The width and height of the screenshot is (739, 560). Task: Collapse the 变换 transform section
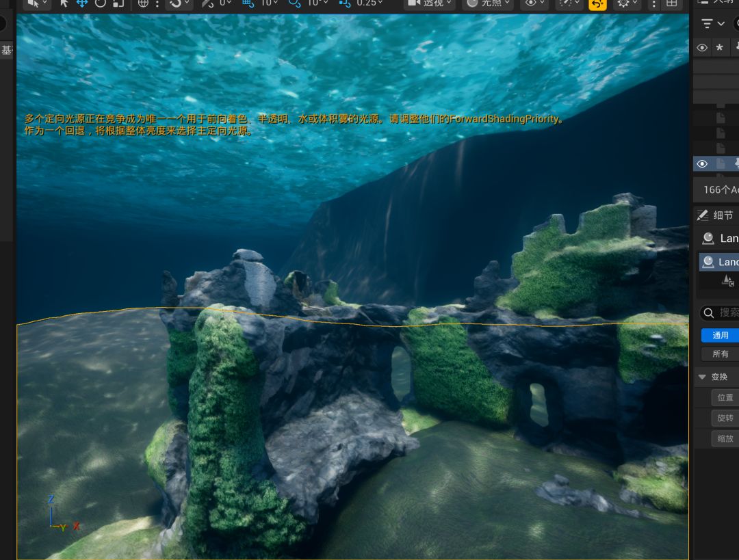(702, 377)
